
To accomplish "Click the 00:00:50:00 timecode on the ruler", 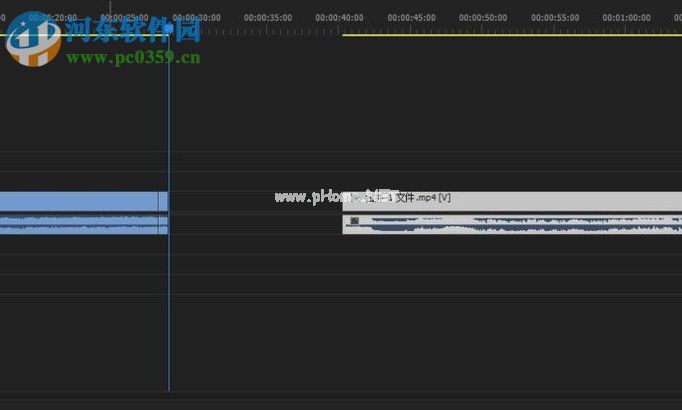I will pos(483,19).
